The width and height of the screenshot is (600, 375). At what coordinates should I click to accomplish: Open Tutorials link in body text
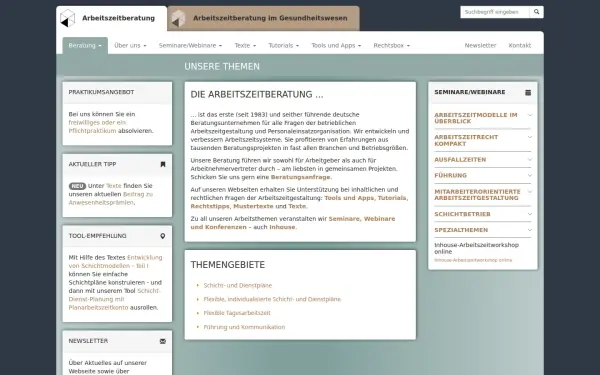pyautogui.click(x=392, y=198)
